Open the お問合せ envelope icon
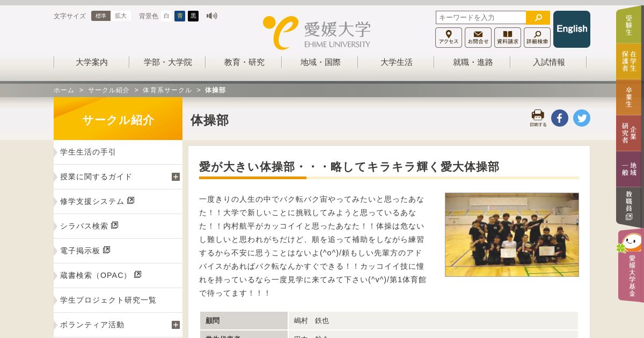The image size is (644, 338). (478, 38)
